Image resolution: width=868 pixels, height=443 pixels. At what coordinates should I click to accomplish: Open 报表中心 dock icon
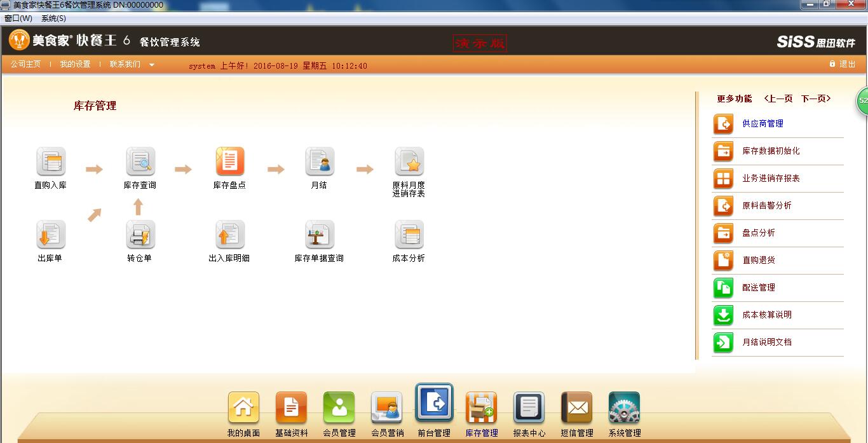529,407
